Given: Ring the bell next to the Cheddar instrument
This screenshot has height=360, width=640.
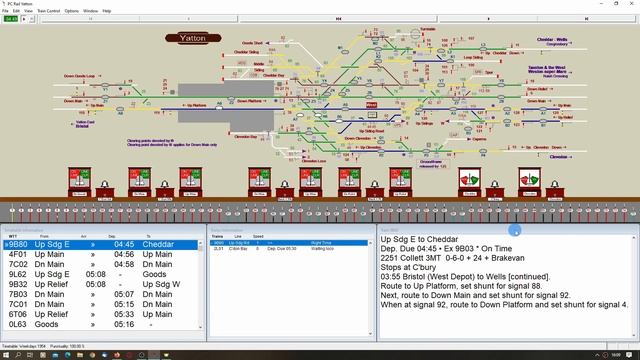Looking at the screenshot, I should pos(495,189).
